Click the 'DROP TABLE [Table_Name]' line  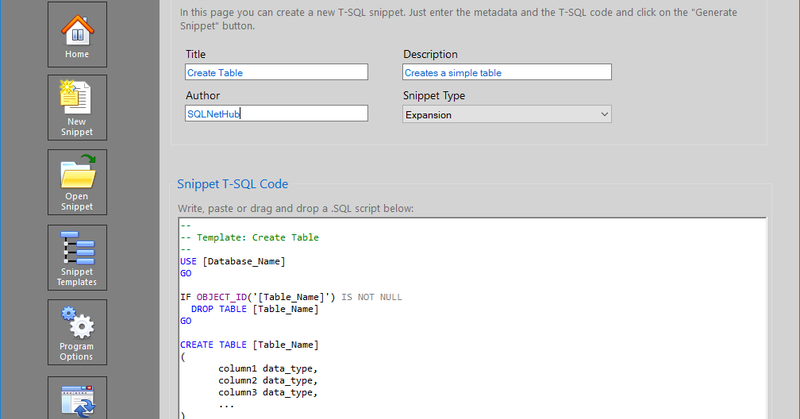pos(255,309)
